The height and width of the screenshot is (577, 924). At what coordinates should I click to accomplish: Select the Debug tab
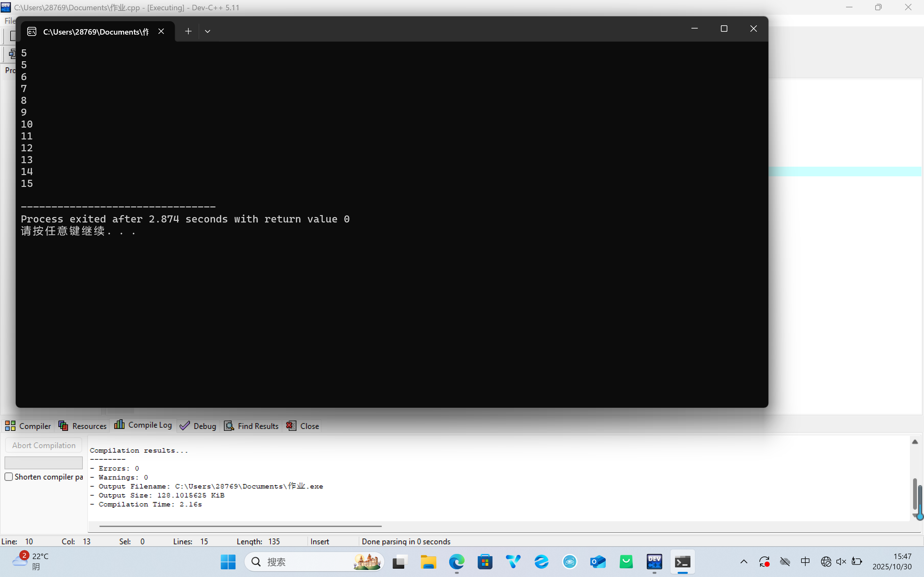(x=198, y=426)
